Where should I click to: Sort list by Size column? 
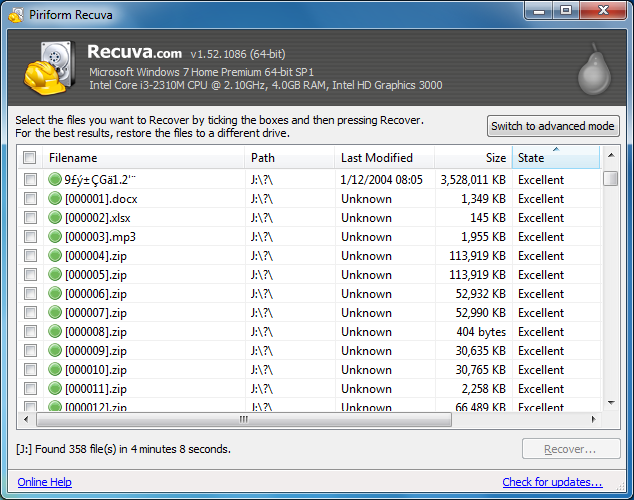(x=473, y=158)
